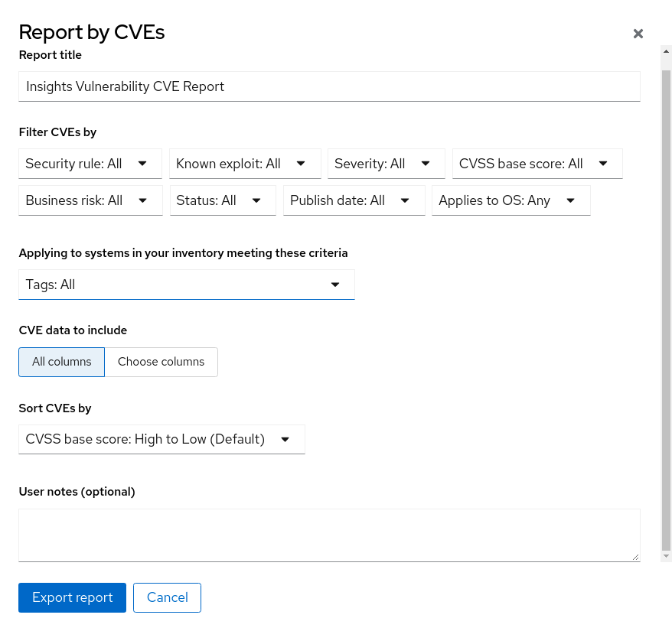Close the Report by CVEs dialog
672x618 pixels.
point(638,34)
